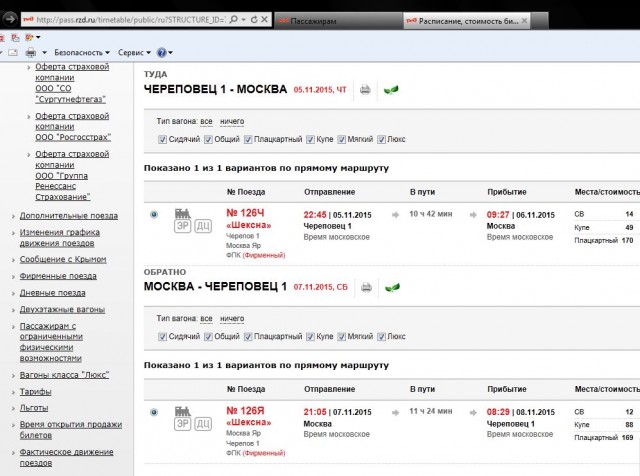This screenshot has width=640, height=476.
Task: Click the printer icon for Череповец 1 - Москва
Action: click(366, 90)
